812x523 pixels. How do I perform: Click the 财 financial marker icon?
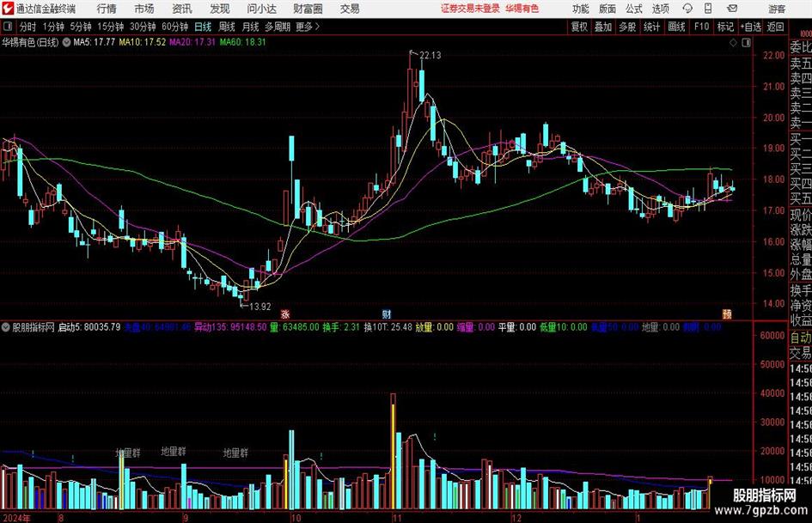pos(387,313)
